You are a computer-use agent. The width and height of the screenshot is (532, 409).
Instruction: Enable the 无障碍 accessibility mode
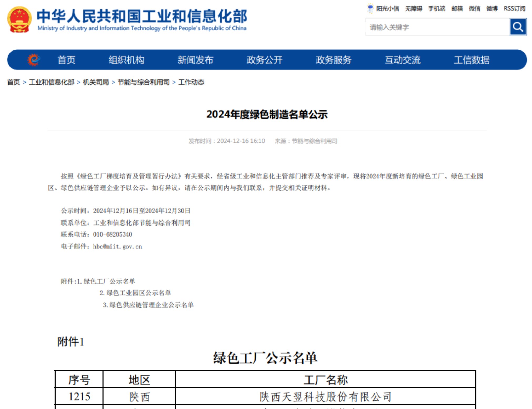414,9
